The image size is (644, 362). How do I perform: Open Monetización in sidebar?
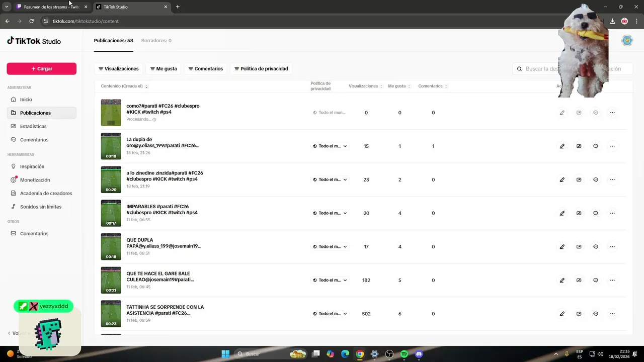pyautogui.click(x=41, y=180)
